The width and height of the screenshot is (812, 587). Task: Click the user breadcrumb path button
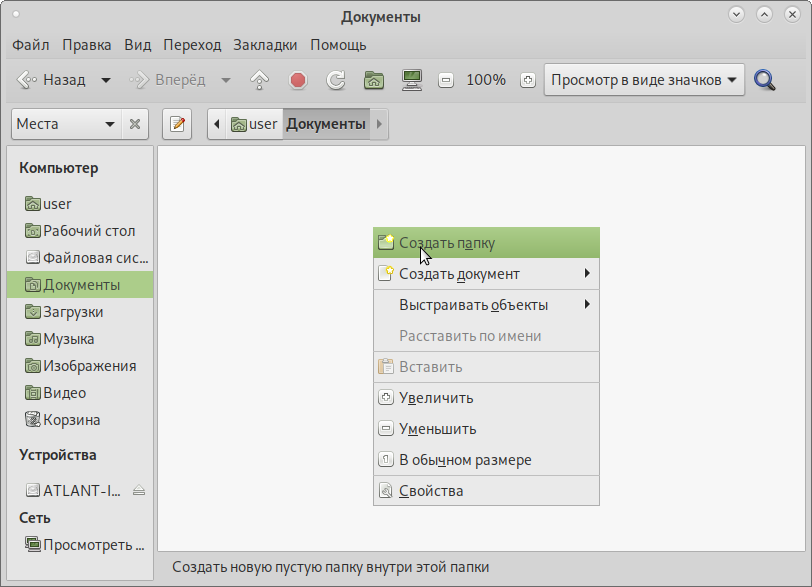tap(254, 125)
